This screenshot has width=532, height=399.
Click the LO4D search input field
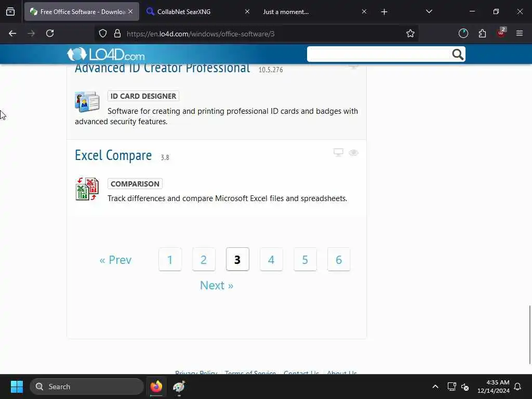tap(379, 54)
